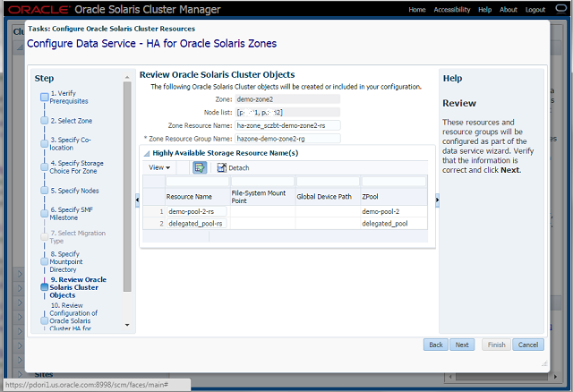The height and width of the screenshot is (392, 573).
Task: Click the step 1 train stop icon
Action: pos(44,98)
